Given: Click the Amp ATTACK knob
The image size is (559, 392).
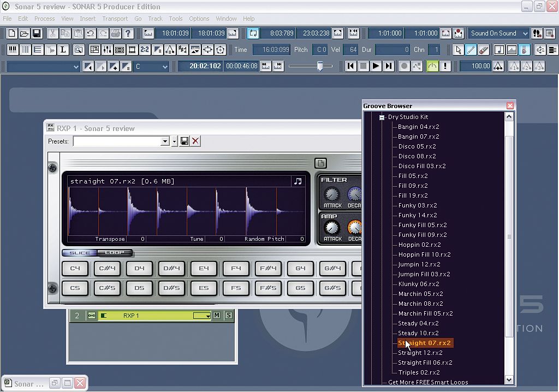Looking at the screenshot, I should tap(331, 228).
